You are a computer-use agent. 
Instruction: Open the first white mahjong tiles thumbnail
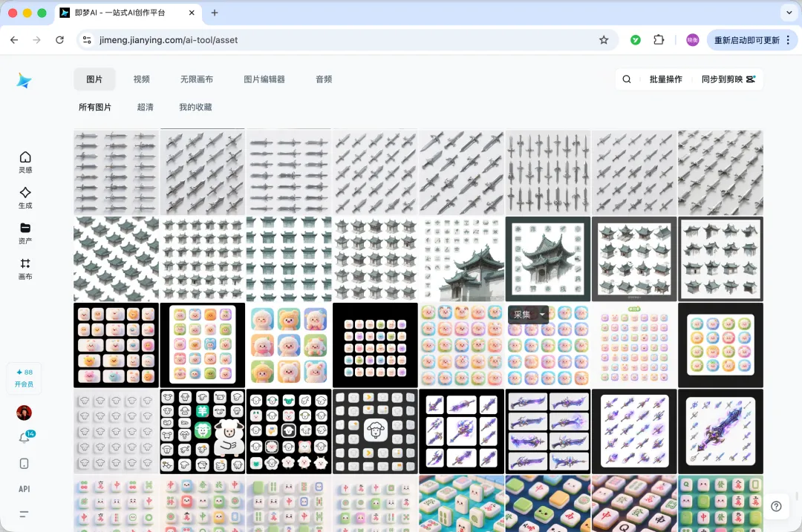116,503
